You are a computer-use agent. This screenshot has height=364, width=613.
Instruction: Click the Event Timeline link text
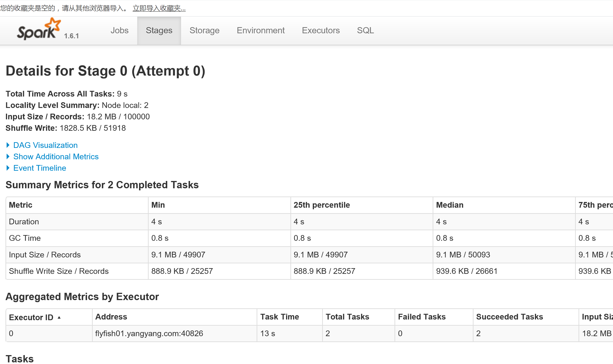[40, 168]
